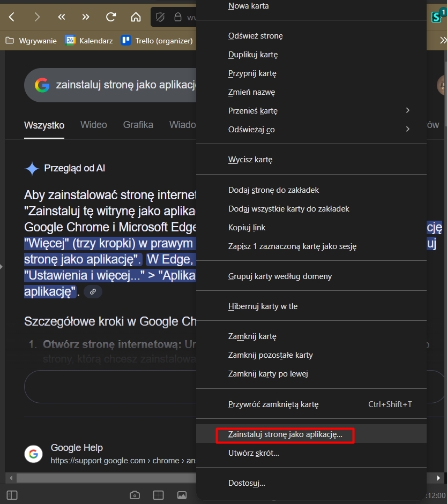Toggle images icon in status bar
The height and width of the screenshot is (504, 447).
(x=182, y=495)
